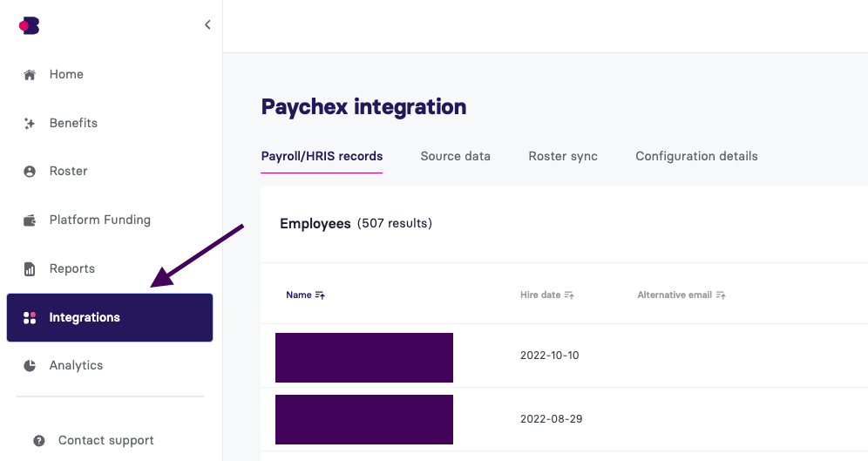Open the Analytics section
Image resolution: width=868 pixels, height=461 pixels.
[x=76, y=365]
